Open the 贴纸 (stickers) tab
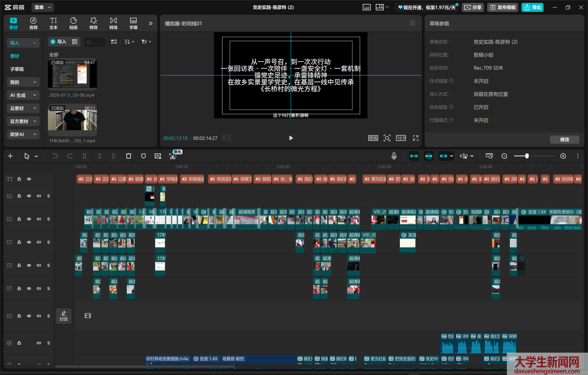 coord(73,23)
